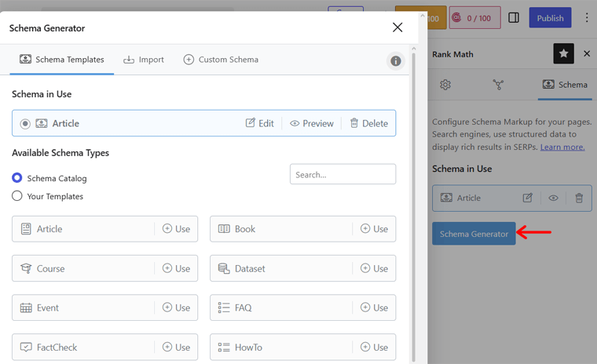Use the FactCheck schema type

[x=176, y=348]
